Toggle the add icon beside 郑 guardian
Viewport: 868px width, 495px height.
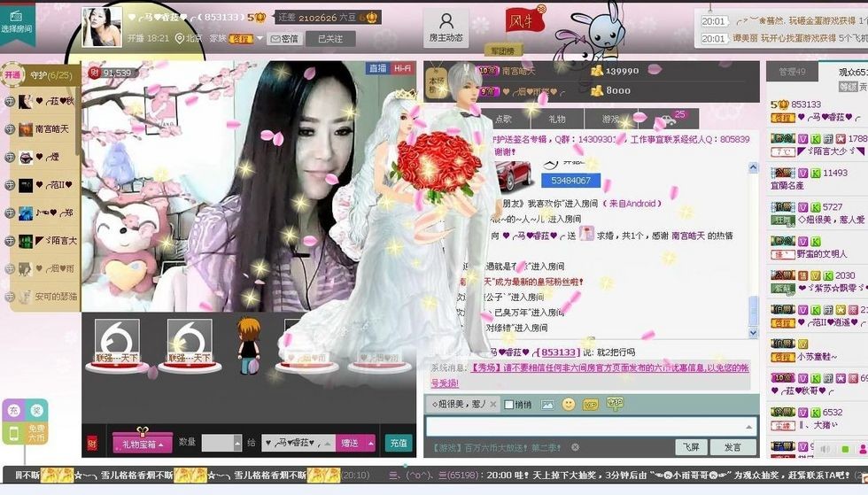point(10,213)
